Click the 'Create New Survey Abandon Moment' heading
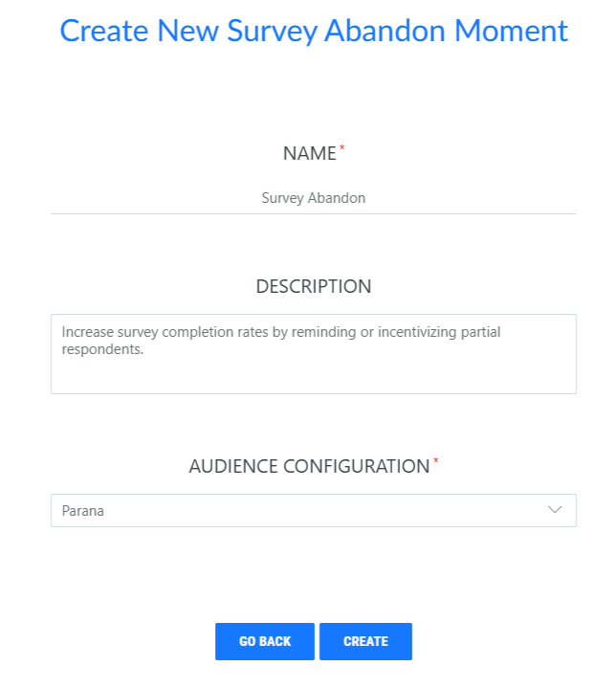The width and height of the screenshot is (616, 688). point(313,31)
